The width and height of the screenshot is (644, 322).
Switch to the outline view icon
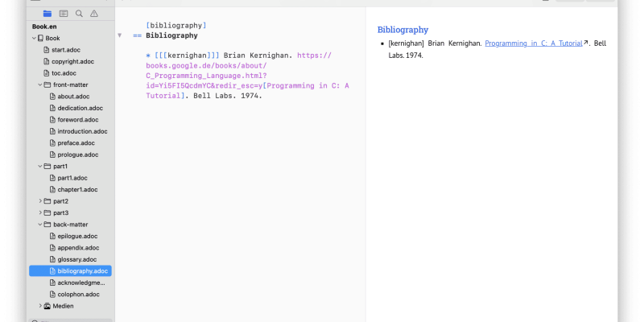tap(64, 14)
